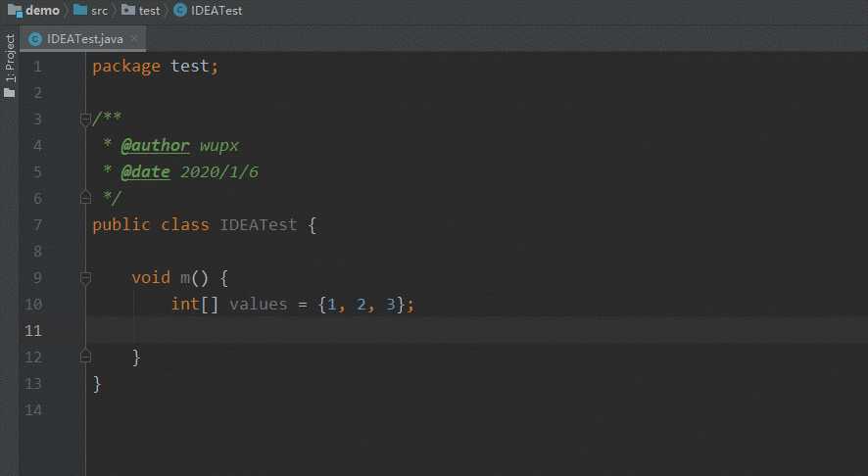The width and height of the screenshot is (868, 476).
Task: Click the author name wupx
Action: point(219,146)
